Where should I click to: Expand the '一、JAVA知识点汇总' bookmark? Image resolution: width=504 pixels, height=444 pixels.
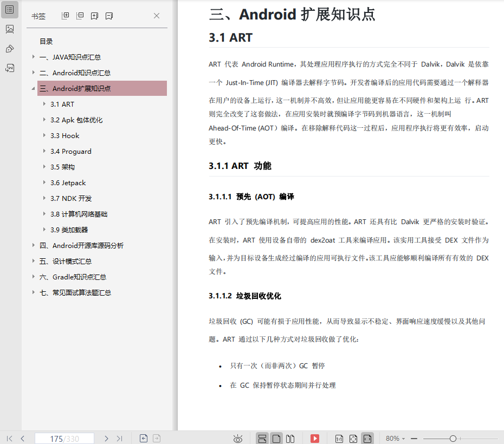coord(32,57)
